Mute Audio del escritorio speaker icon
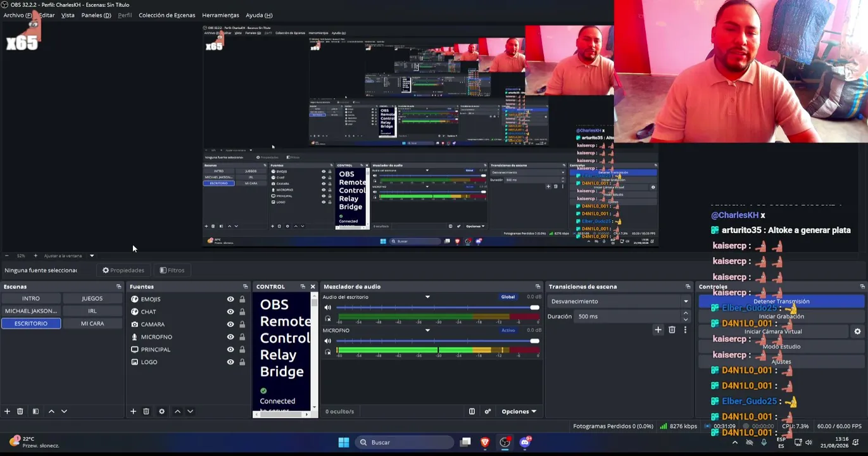Image resolution: width=868 pixels, height=456 pixels. 328,308
